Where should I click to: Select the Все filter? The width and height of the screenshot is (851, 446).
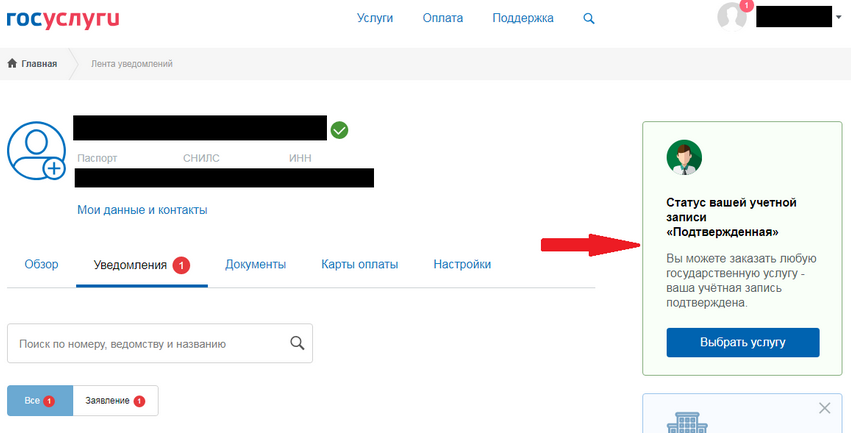[x=40, y=401]
